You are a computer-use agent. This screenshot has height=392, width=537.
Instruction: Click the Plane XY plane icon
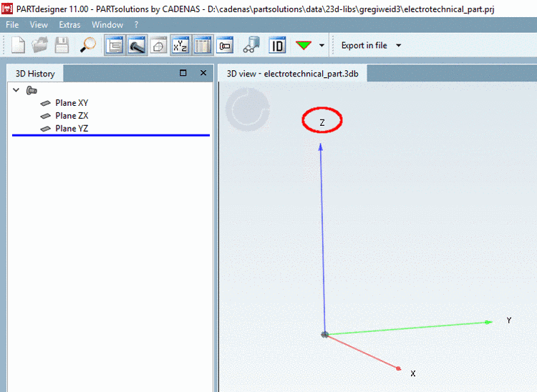[45, 103]
